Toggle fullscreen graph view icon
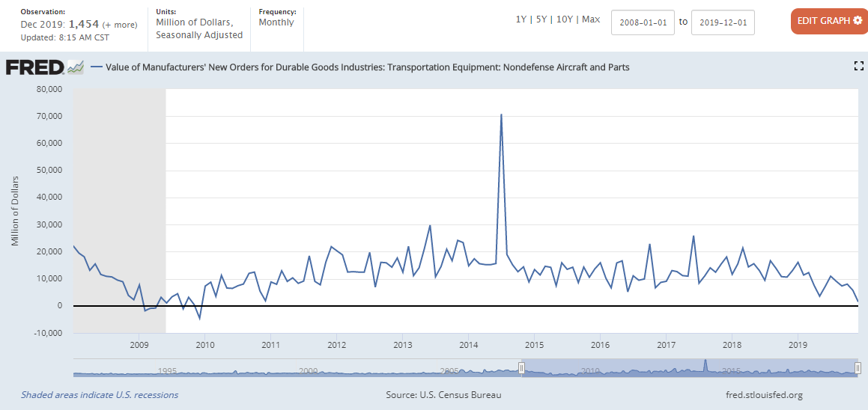Image resolution: width=868 pixels, height=410 pixels. click(859, 67)
